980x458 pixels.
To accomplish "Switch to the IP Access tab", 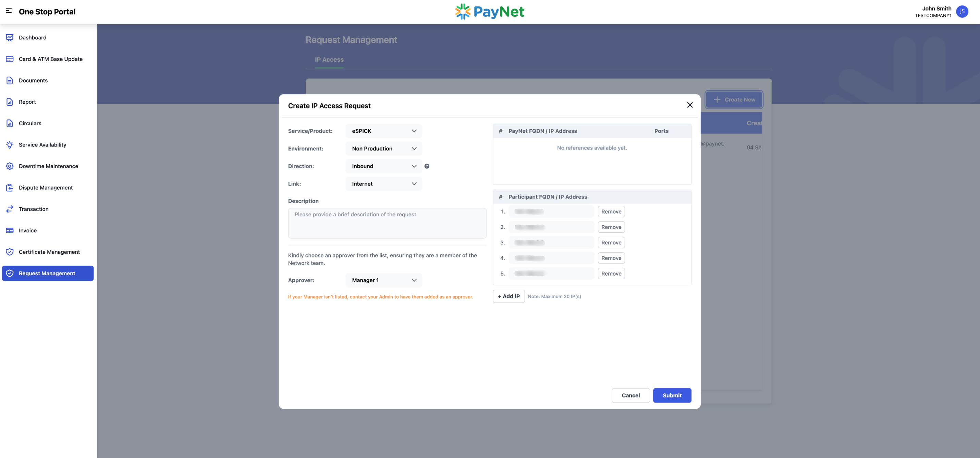I will click(x=329, y=60).
